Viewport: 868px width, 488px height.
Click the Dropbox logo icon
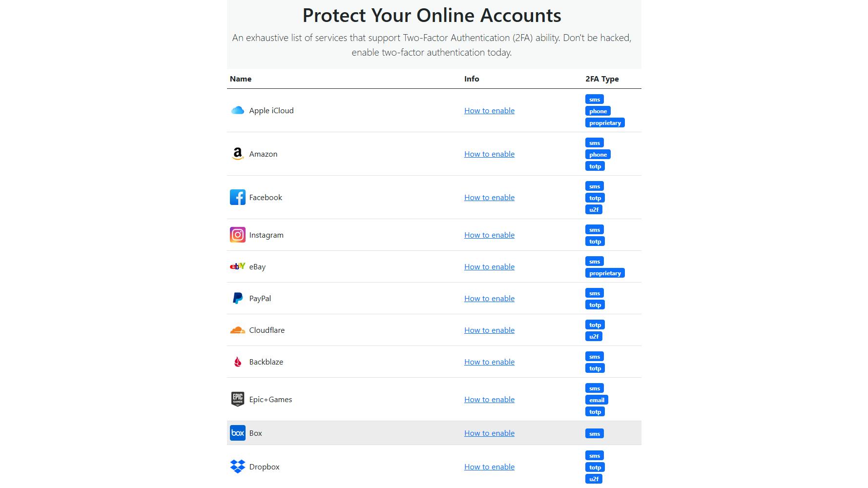pyautogui.click(x=237, y=467)
